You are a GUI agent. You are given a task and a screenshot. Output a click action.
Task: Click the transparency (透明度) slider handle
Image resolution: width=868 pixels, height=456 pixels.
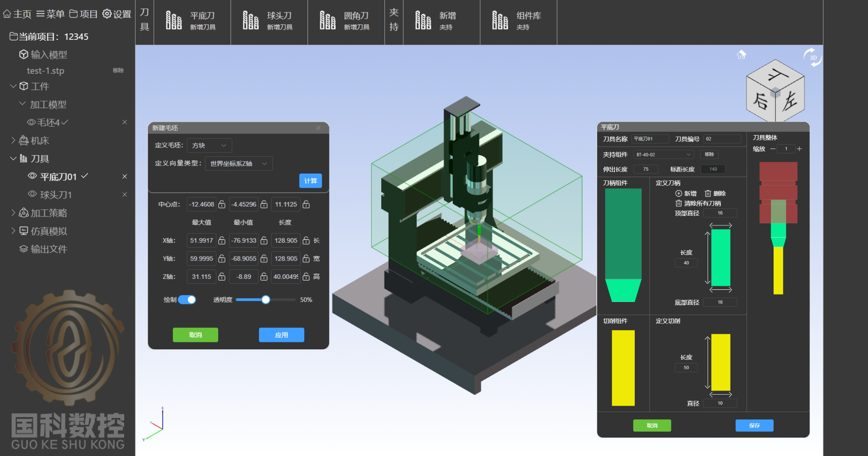(266, 300)
